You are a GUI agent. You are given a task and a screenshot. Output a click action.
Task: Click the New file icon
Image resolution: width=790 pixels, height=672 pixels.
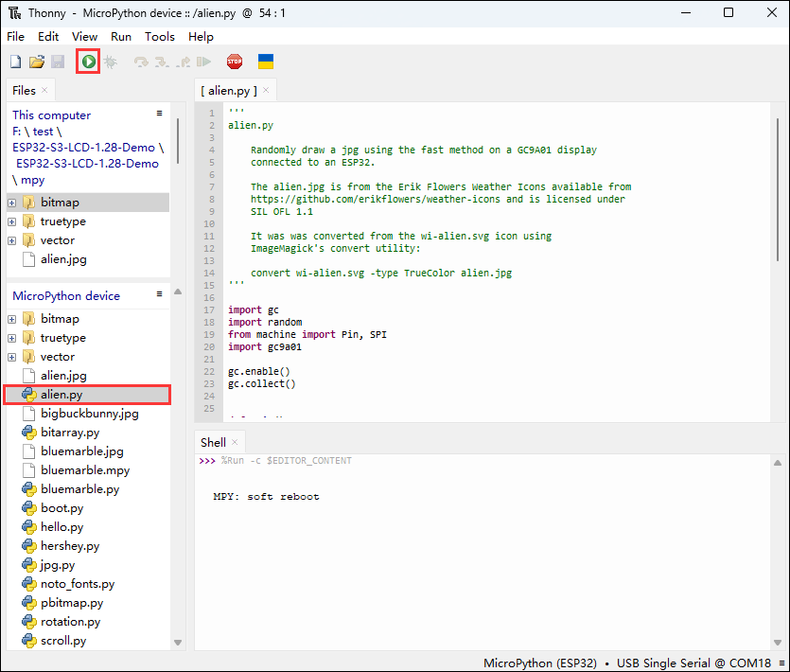15,62
